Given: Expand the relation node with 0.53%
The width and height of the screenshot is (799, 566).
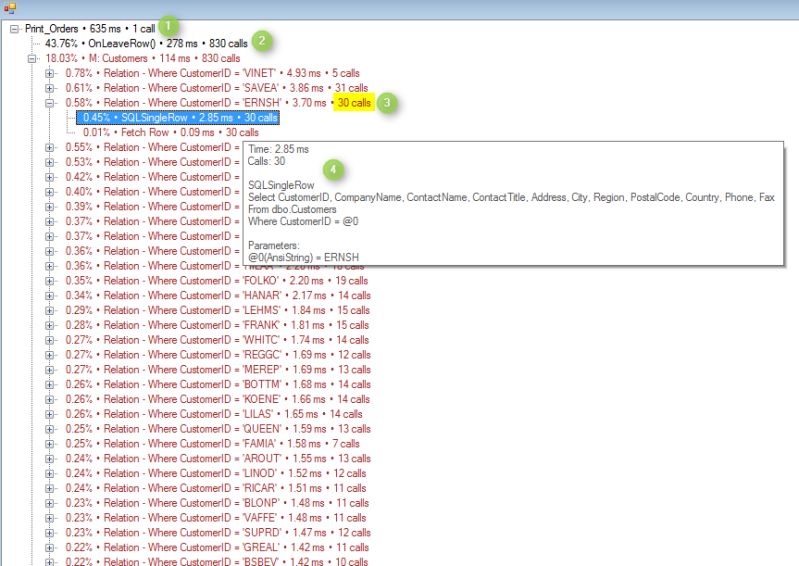Looking at the screenshot, I should click(x=49, y=162).
